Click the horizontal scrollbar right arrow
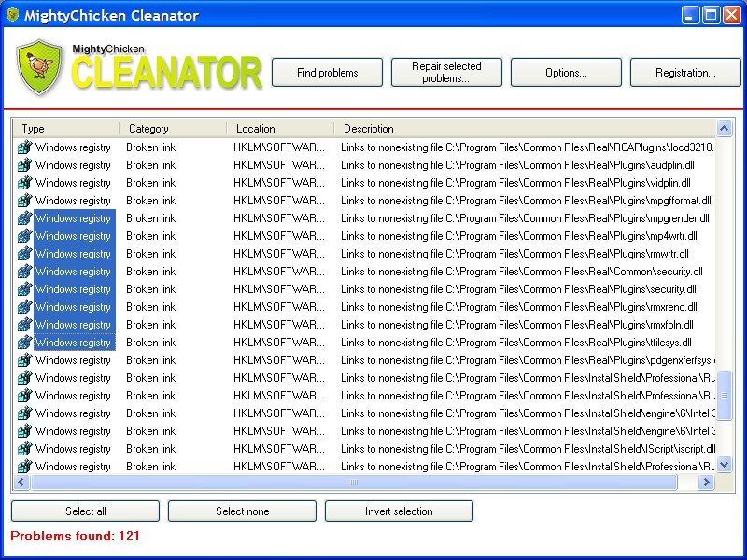This screenshot has height=560, width=747. [x=707, y=483]
